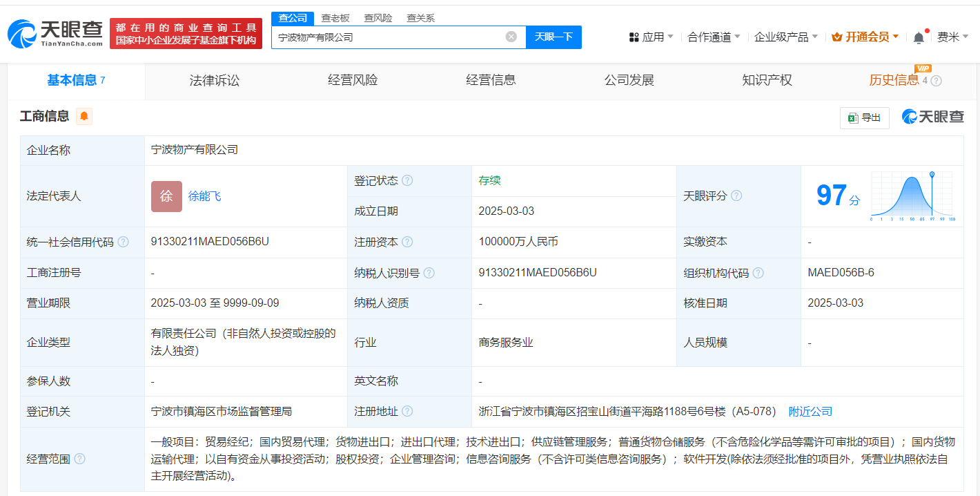
Task: Open legal representative 徐能飞 link
Action: [205, 196]
